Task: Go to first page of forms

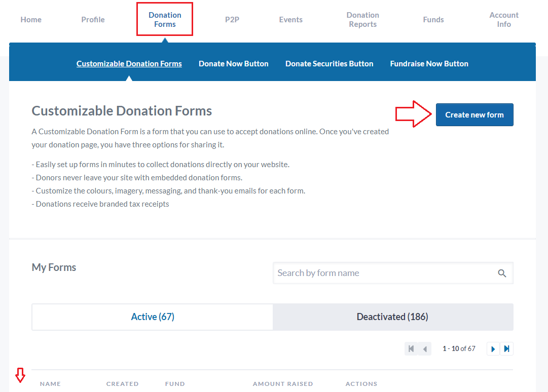Action: [411, 349]
